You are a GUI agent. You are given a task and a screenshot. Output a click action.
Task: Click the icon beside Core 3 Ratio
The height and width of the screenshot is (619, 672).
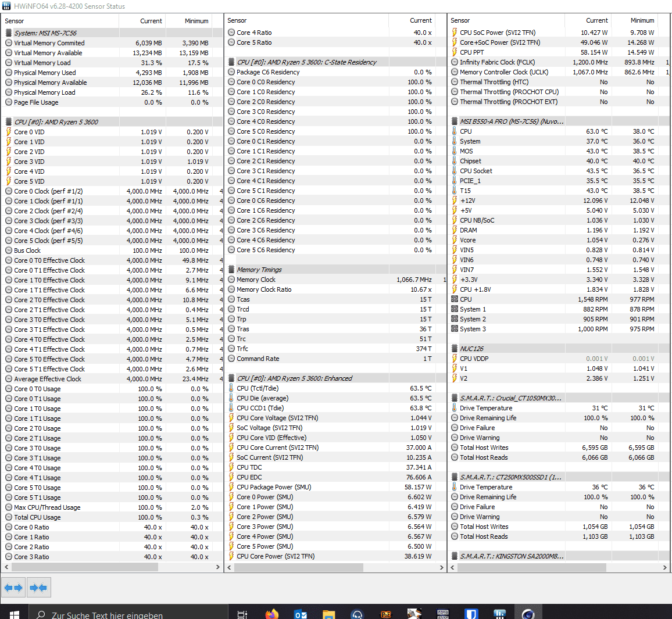tap(9, 557)
